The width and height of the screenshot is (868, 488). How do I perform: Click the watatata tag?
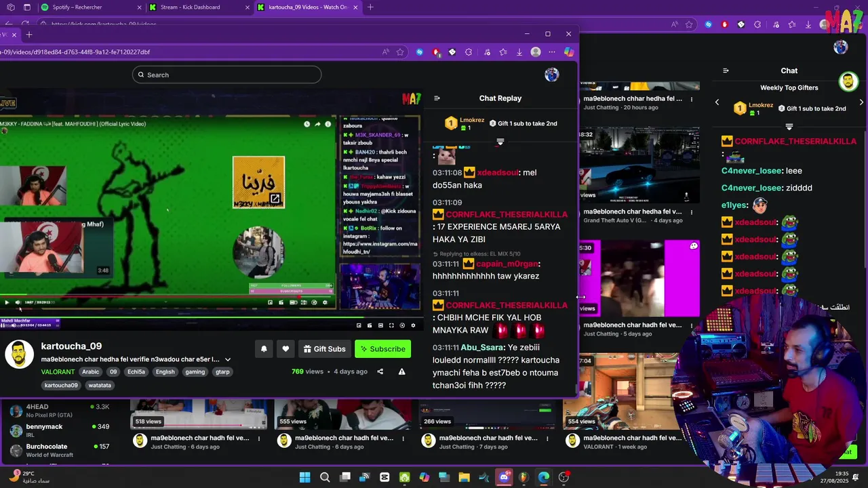pos(100,385)
